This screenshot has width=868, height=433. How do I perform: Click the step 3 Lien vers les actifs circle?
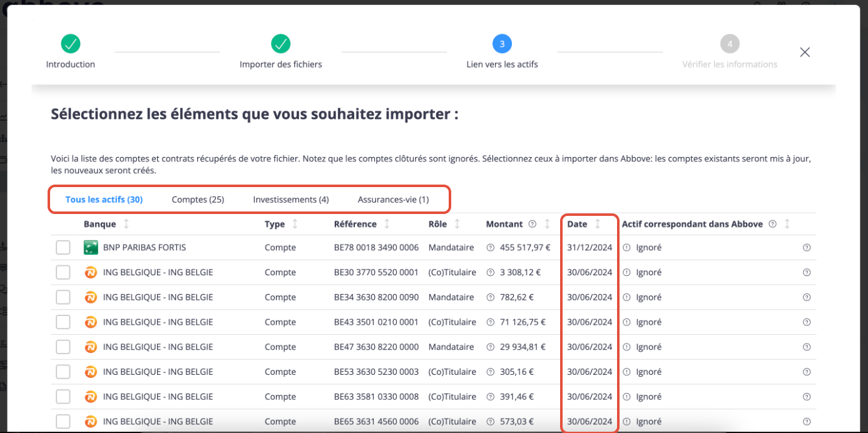[x=502, y=44]
